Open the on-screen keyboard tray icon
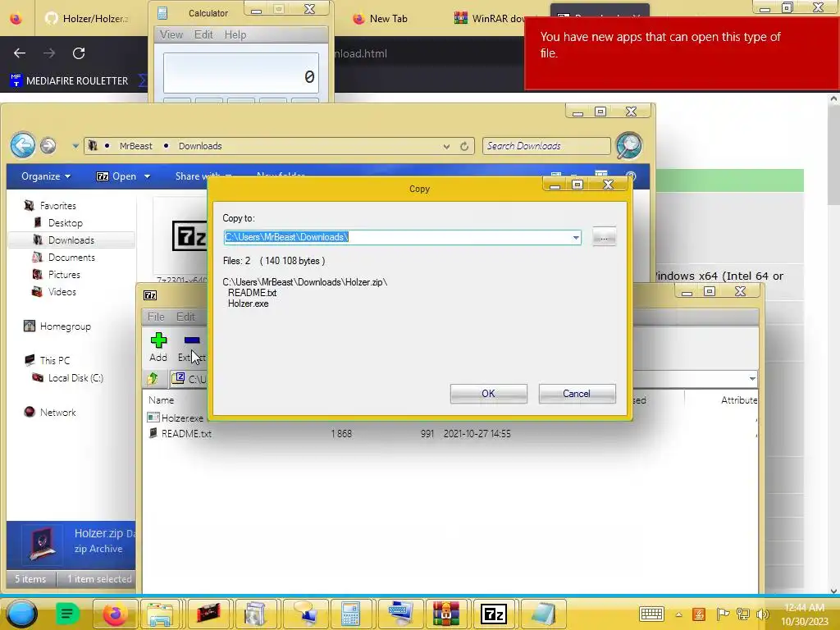Screen dimensions: 840x630 click(x=651, y=614)
